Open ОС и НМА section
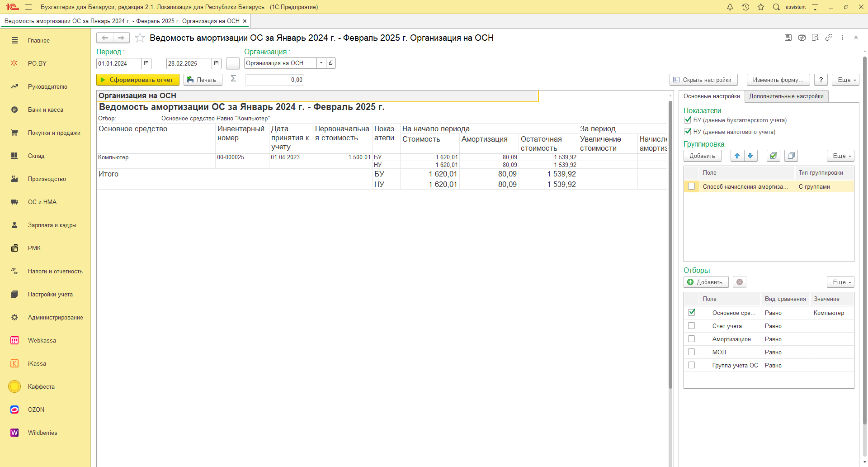The image size is (868, 467). coord(42,202)
